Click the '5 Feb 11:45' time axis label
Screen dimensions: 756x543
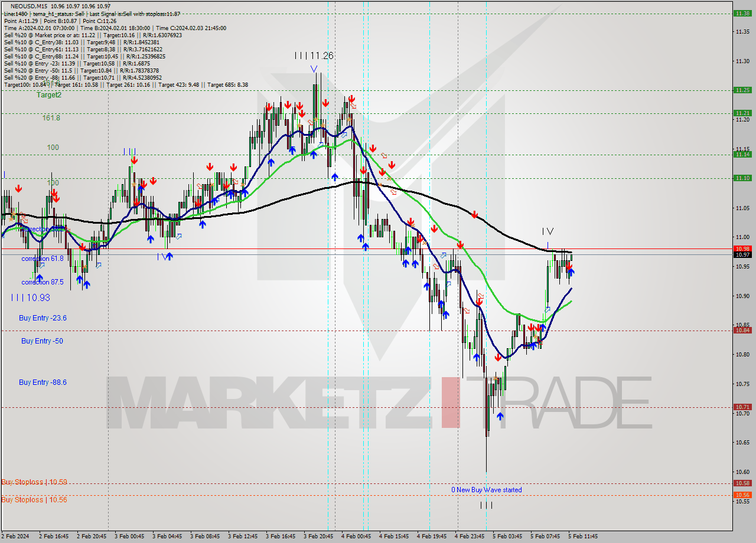582,537
